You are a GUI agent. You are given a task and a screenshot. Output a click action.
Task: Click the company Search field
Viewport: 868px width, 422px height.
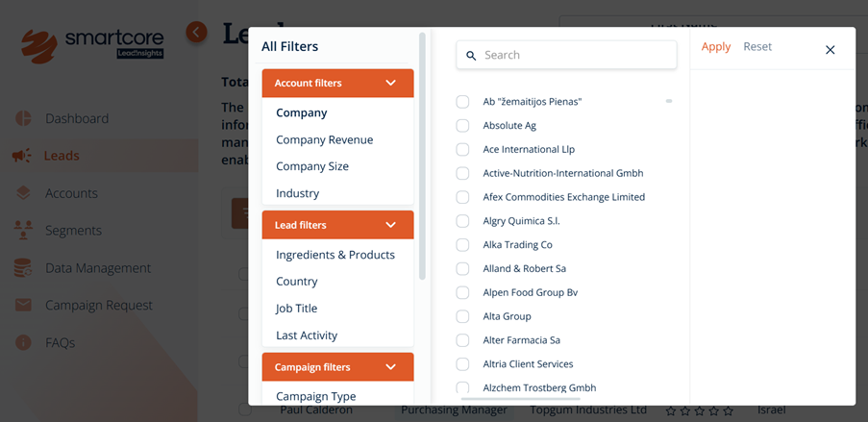[577, 56]
